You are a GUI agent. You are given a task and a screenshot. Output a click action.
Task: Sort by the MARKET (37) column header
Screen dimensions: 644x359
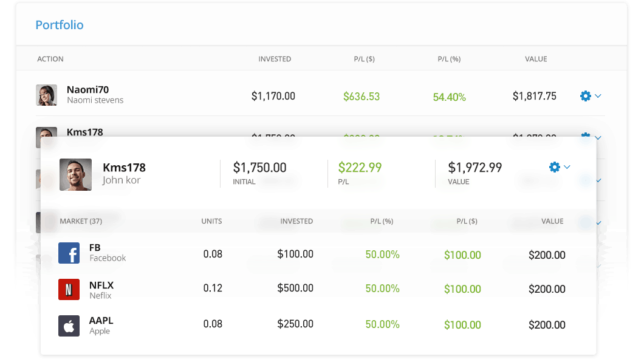coord(81,221)
